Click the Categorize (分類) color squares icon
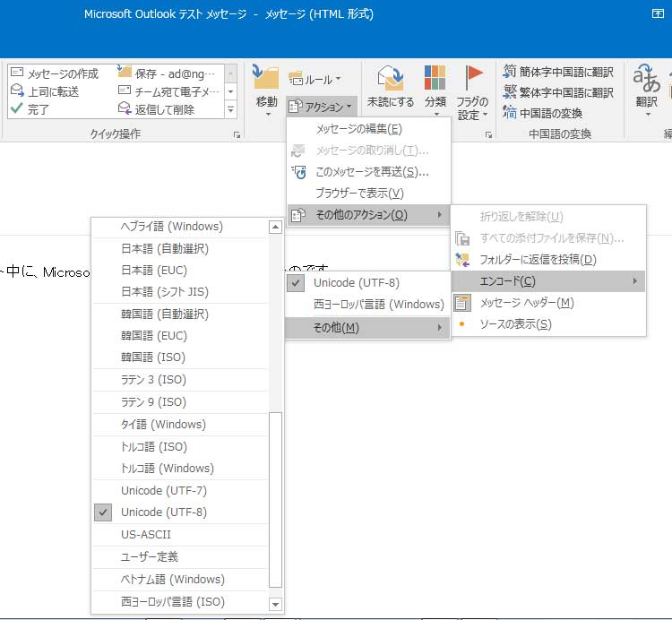 click(x=435, y=81)
